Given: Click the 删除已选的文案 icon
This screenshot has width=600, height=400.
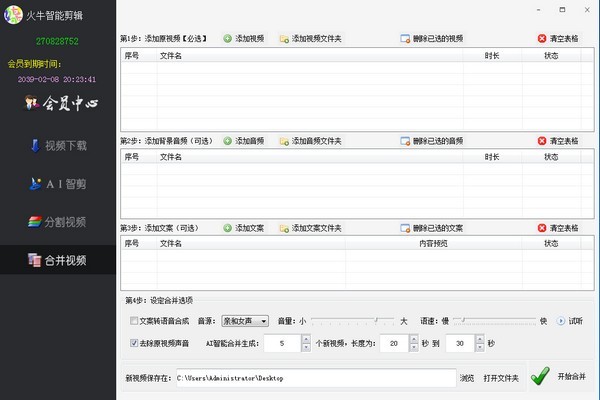Looking at the screenshot, I should coord(405,228).
